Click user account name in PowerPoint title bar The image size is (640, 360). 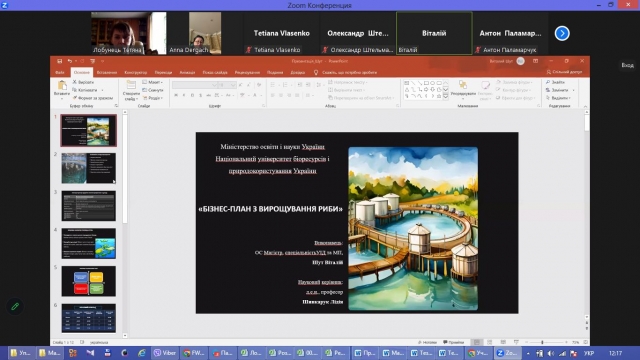coord(501,61)
